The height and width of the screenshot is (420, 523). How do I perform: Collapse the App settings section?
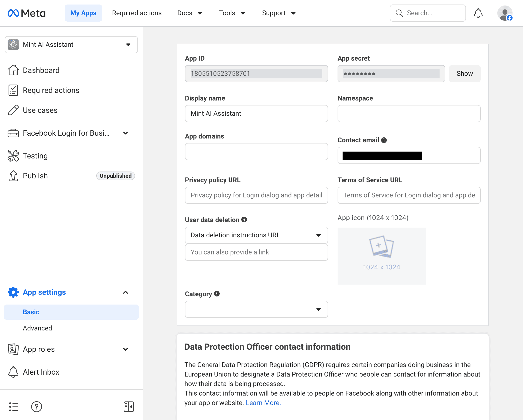pyautogui.click(x=126, y=292)
